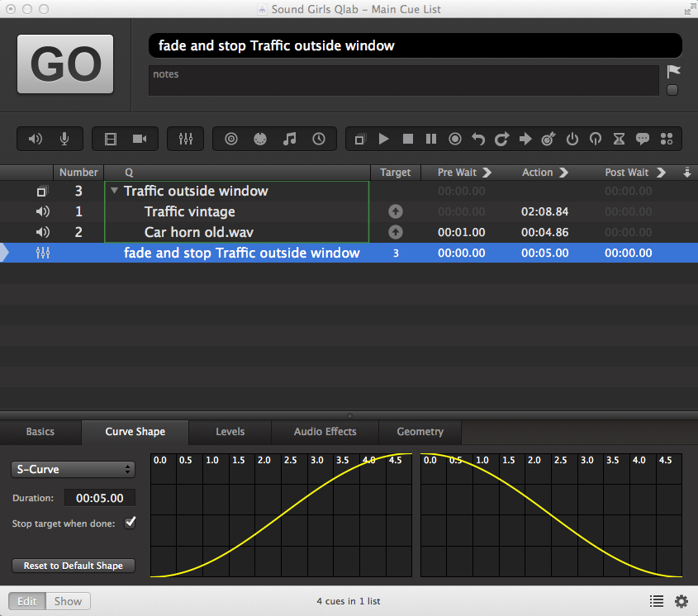Screen dimensions: 698x616
Task: Click Reset to Default Shape
Action: click(73, 566)
